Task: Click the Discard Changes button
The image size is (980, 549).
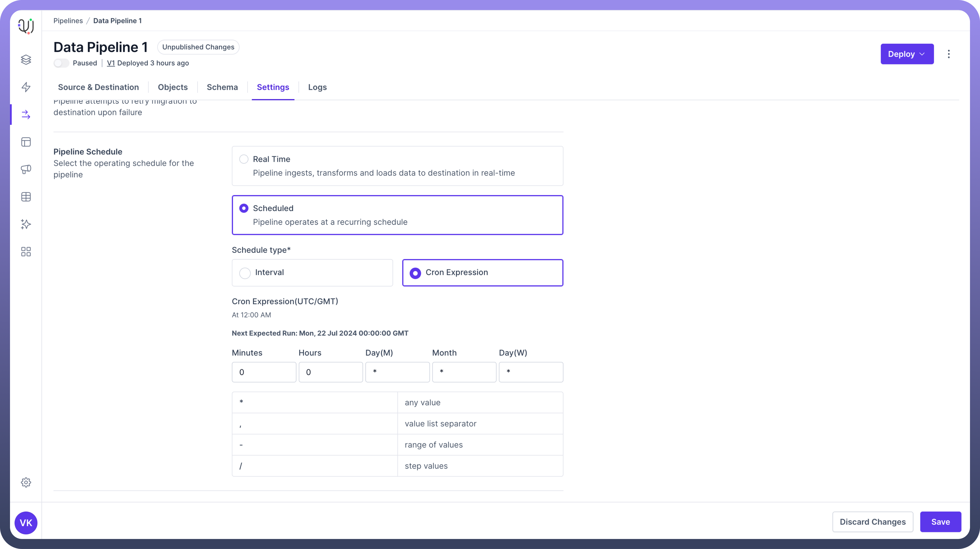Action: point(872,522)
